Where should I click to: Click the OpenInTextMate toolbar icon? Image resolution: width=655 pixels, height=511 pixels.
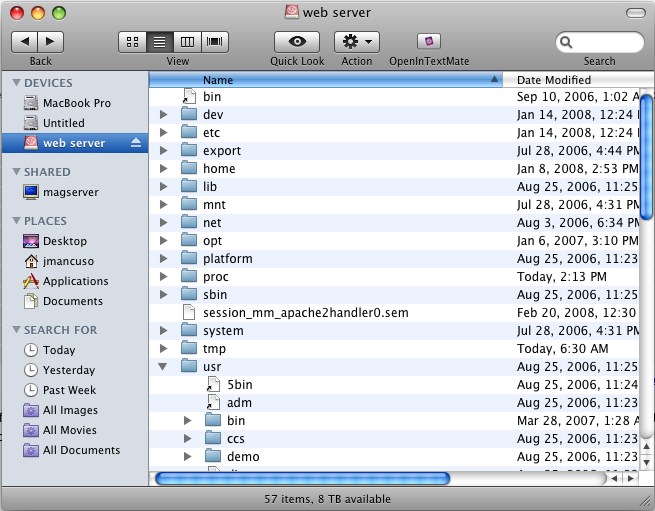pos(428,42)
